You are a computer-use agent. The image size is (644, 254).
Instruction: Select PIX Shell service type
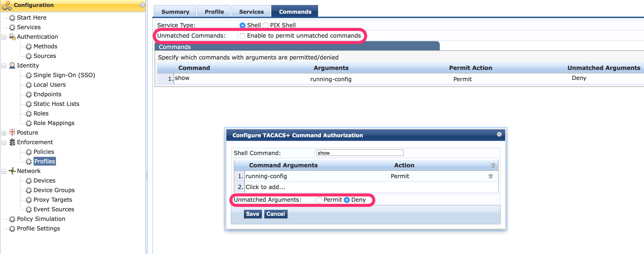point(266,25)
